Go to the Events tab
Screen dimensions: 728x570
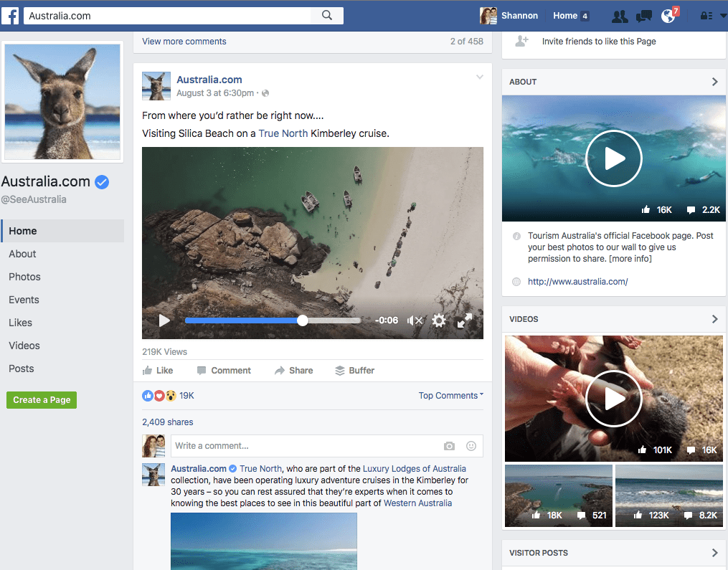click(x=24, y=300)
